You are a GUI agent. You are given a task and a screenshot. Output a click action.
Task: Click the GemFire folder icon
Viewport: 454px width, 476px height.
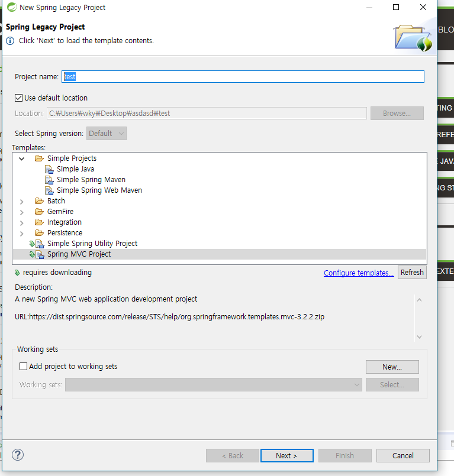[39, 211]
